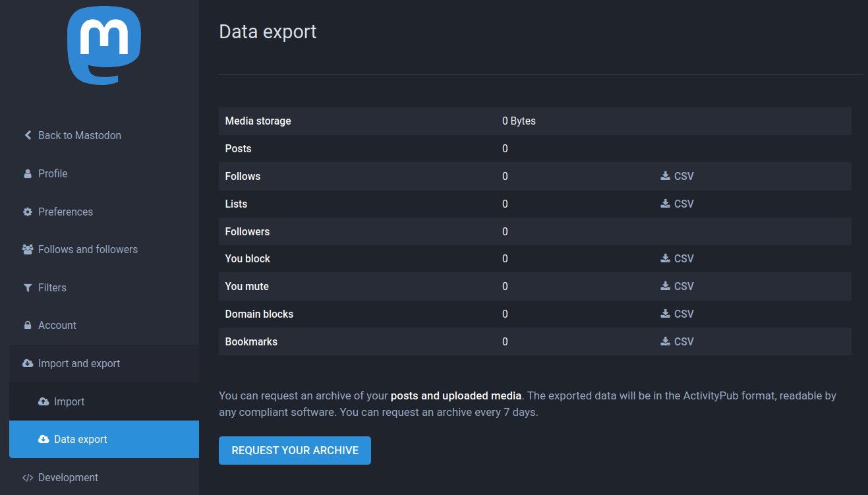
Task: Click the Preferences gear icon
Action: [28, 212]
